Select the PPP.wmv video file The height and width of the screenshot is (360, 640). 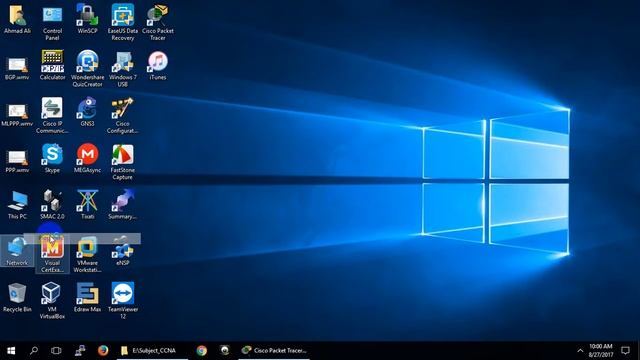(x=17, y=160)
